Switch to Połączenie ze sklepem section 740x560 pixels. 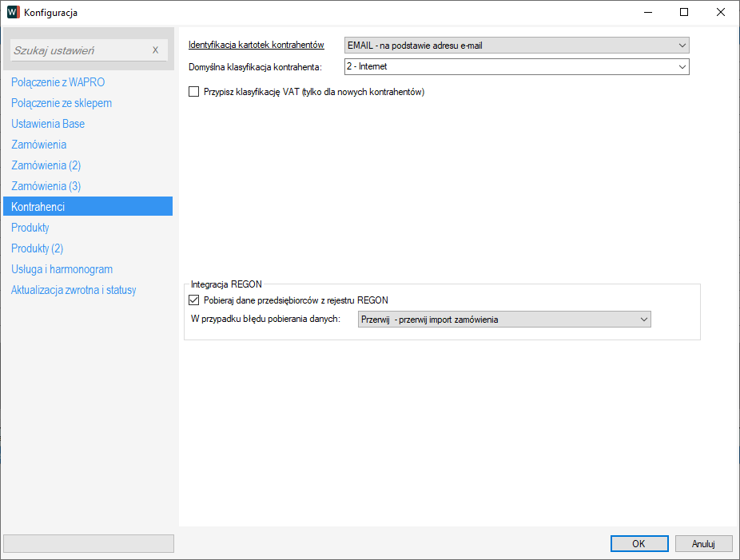pos(62,103)
